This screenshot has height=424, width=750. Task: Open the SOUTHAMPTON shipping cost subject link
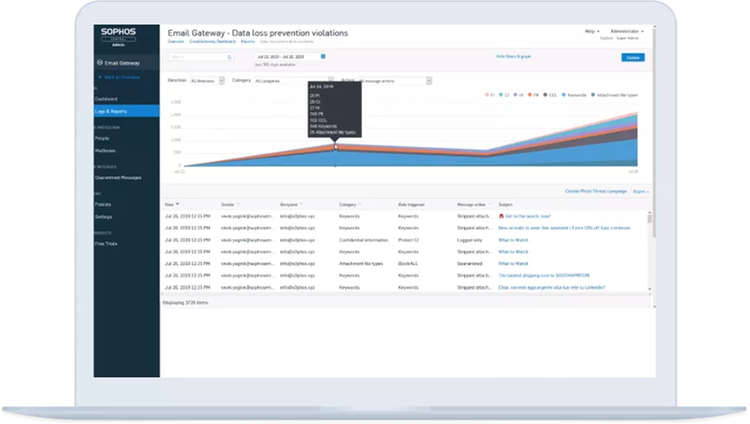(x=544, y=276)
